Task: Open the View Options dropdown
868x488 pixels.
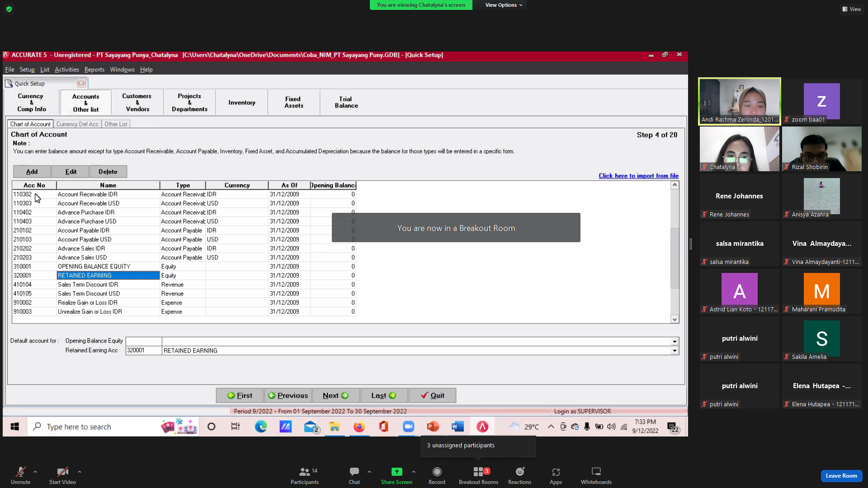Action: [504, 5]
